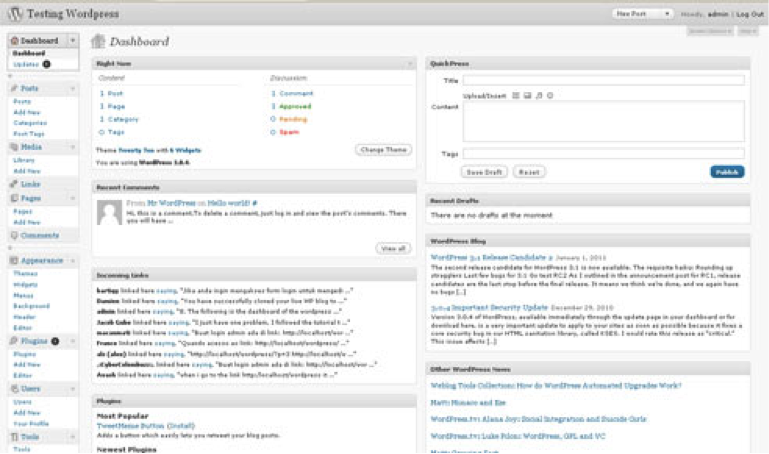This screenshot has height=454, width=769.
Task: Click the Links chain icon in sidebar
Action: pyautogui.click(x=14, y=184)
